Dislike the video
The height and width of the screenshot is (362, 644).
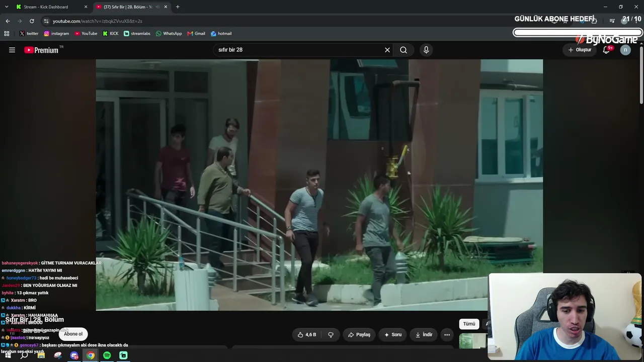331,334
